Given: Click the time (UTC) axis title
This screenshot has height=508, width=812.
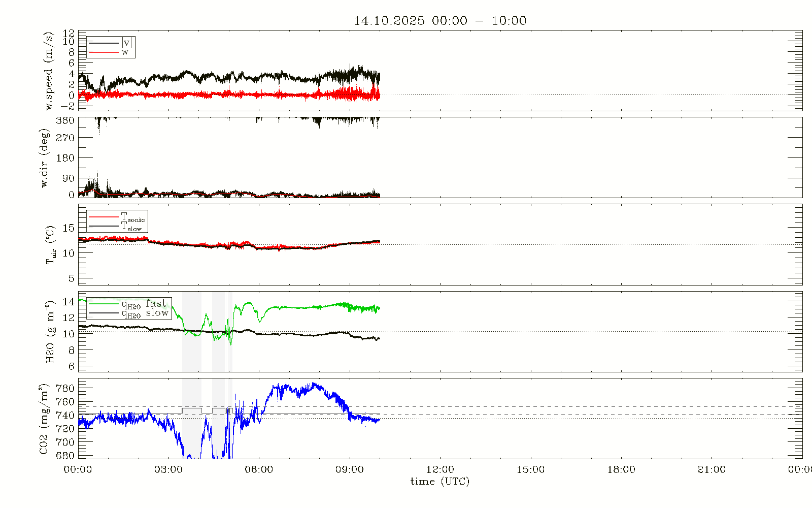Looking at the screenshot, I should [440, 482].
